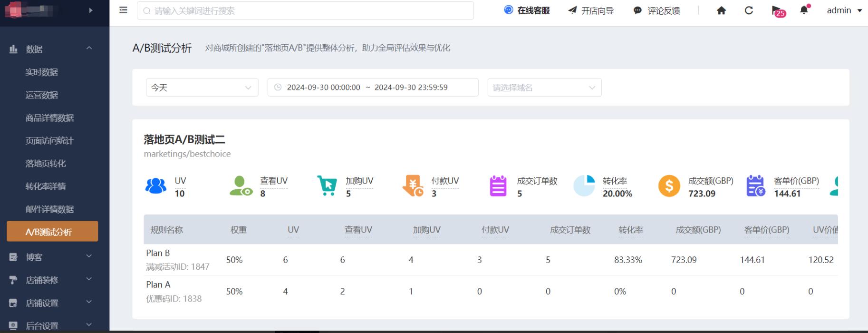Open the admin account dropdown
Screen dimensions: 868x333
pyautogui.click(x=844, y=10)
